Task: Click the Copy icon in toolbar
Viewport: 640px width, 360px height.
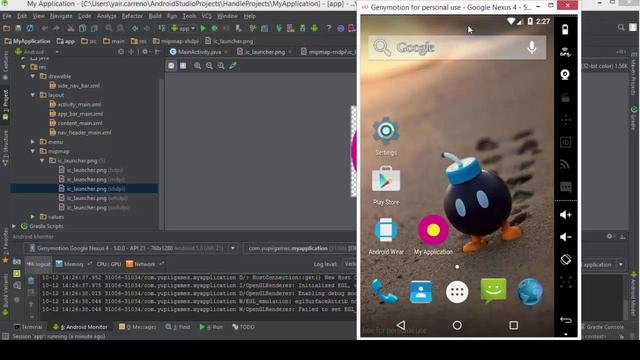Action: point(82,28)
